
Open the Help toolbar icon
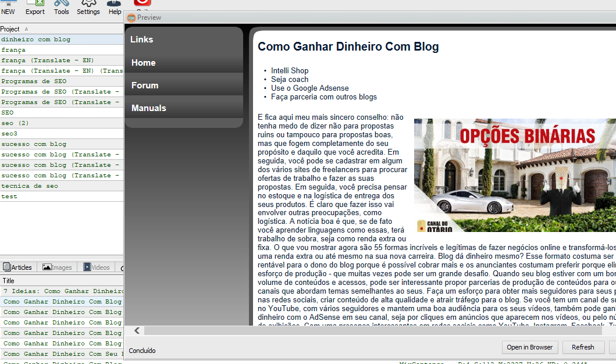click(115, 3)
